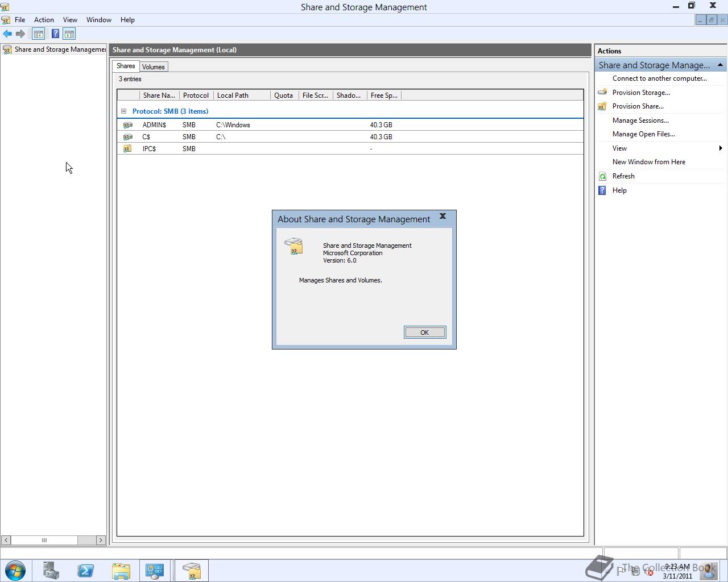
Task: Switch to the Shares tab
Action: click(x=126, y=66)
